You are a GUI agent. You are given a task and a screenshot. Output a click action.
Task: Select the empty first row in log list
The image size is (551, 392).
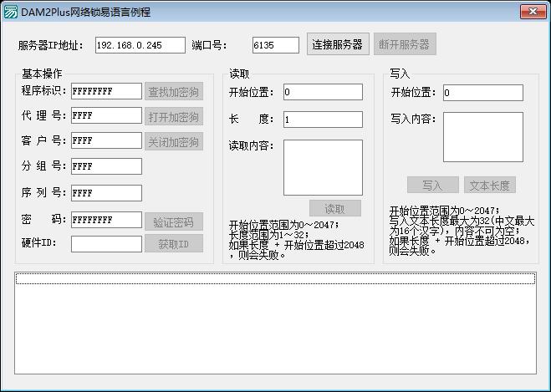click(276, 279)
